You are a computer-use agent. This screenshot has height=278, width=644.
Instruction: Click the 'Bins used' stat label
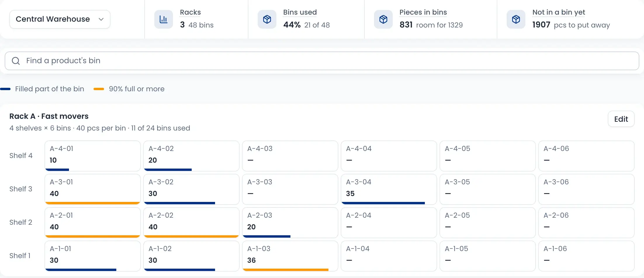coord(300,12)
